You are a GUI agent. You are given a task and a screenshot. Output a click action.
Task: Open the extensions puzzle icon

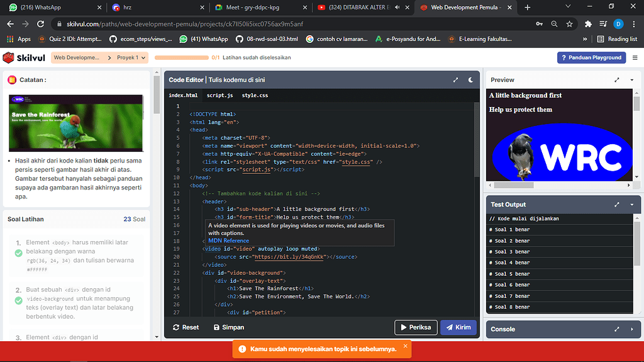tap(588, 24)
